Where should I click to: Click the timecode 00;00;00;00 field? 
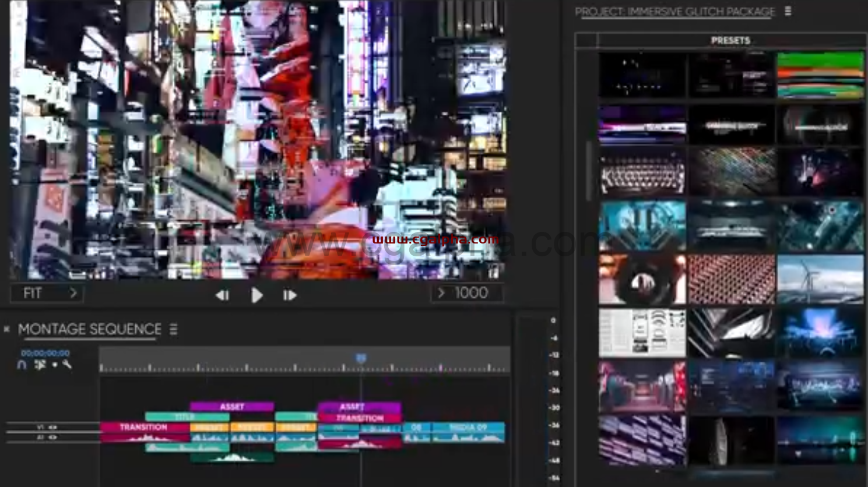[x=45, y=353]
